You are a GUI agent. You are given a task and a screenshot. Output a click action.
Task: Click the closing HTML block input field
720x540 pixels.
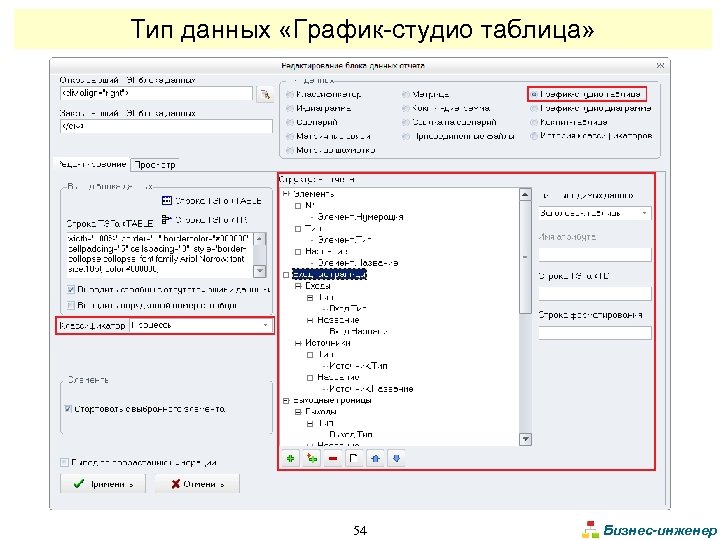tap(166, 126)
